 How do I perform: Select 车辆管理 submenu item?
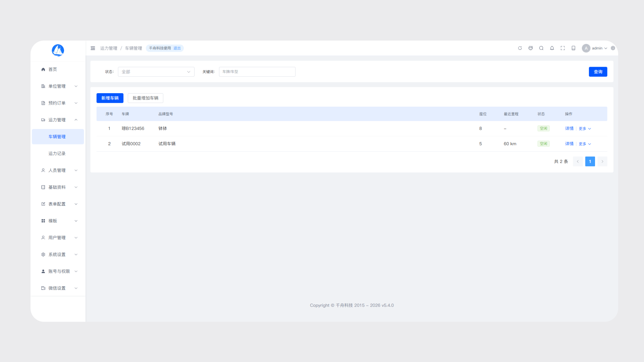(x=58, y=137)
